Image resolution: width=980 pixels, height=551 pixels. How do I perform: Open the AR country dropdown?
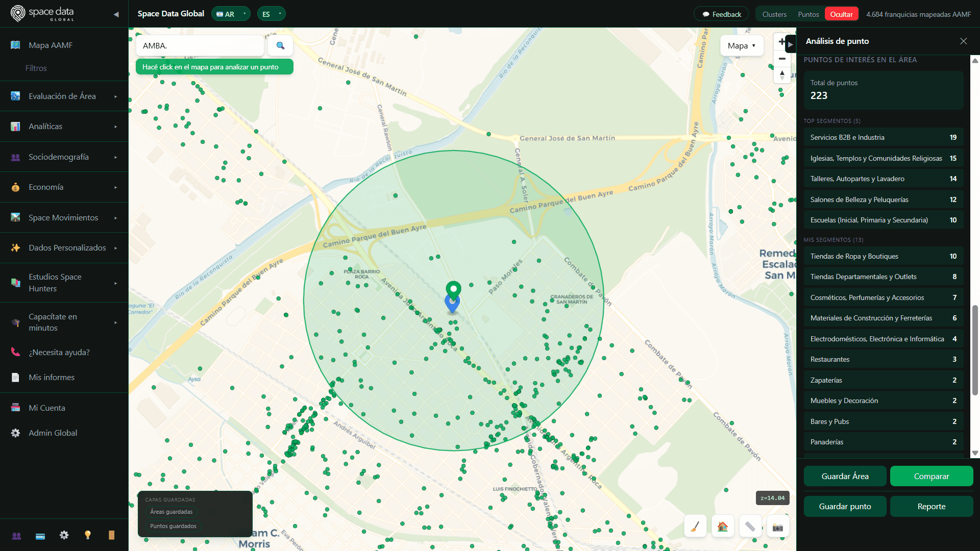[231, 14]
